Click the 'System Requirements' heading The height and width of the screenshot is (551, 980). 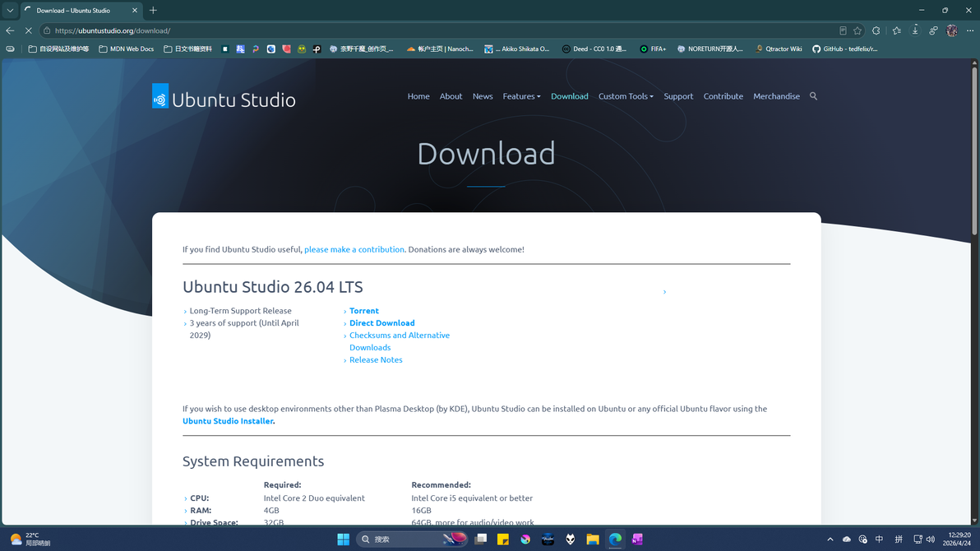click(253, 461)
